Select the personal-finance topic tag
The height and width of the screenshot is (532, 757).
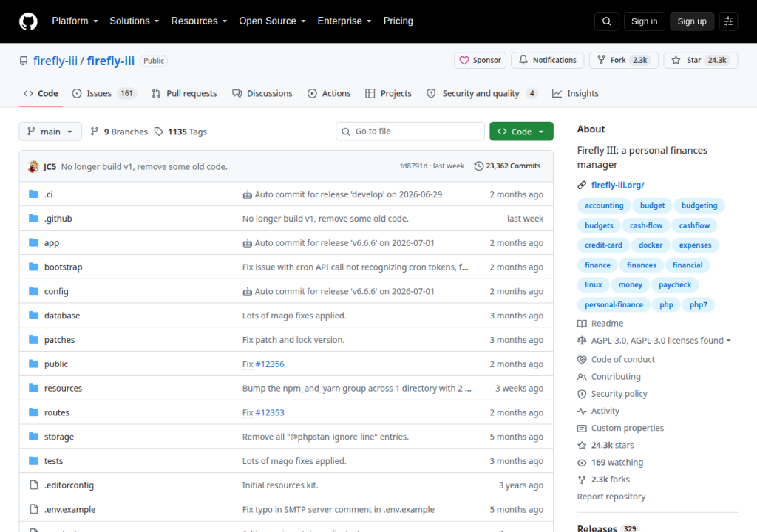point(614,304)
